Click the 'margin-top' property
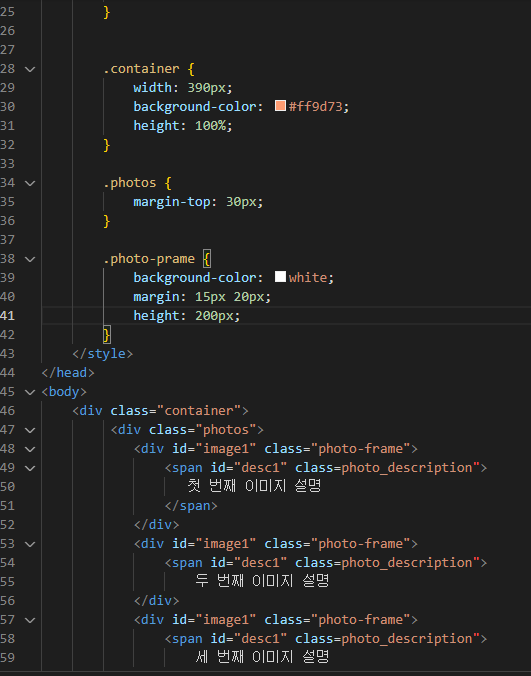531x676 pixels. coord(172,202)
